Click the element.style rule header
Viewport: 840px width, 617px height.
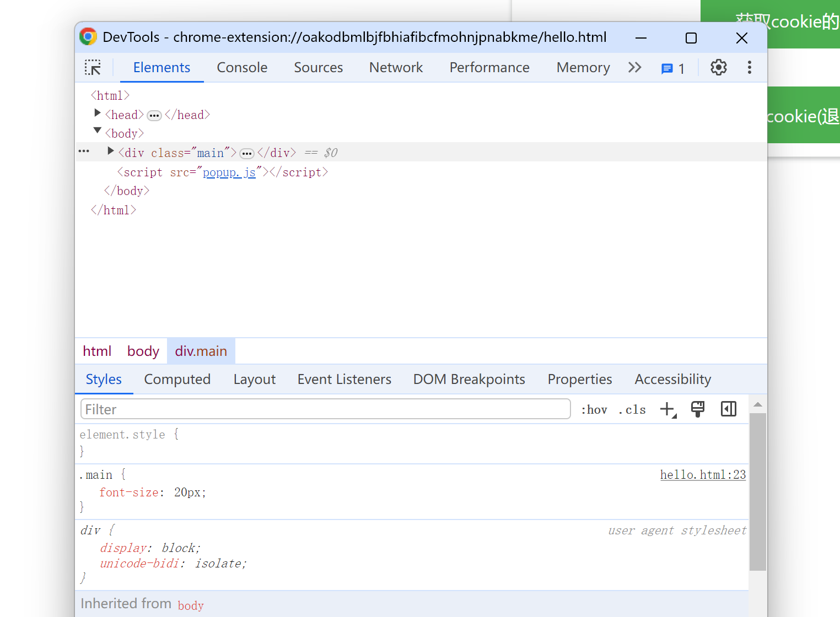129,435
